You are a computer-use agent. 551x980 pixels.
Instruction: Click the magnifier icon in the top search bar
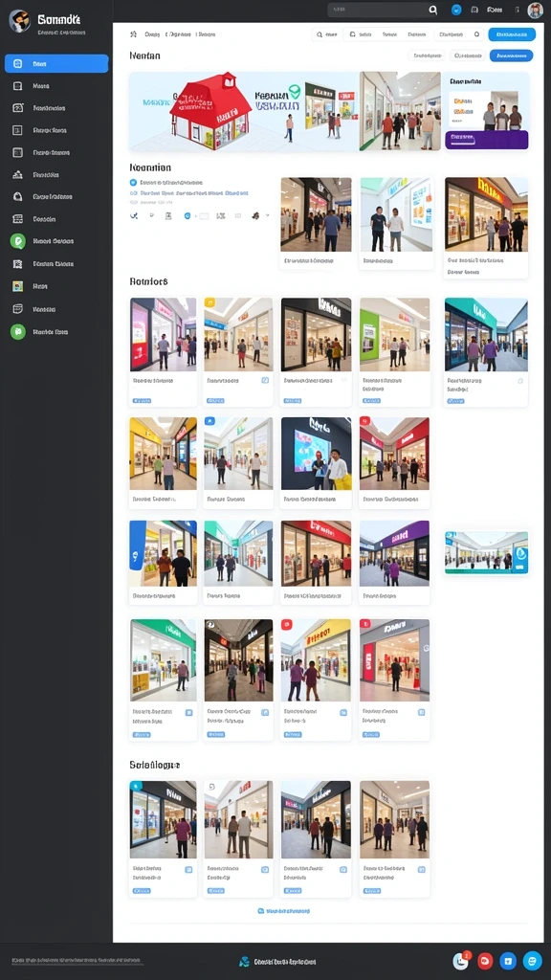pyautogui.click(x=433, y=10)
